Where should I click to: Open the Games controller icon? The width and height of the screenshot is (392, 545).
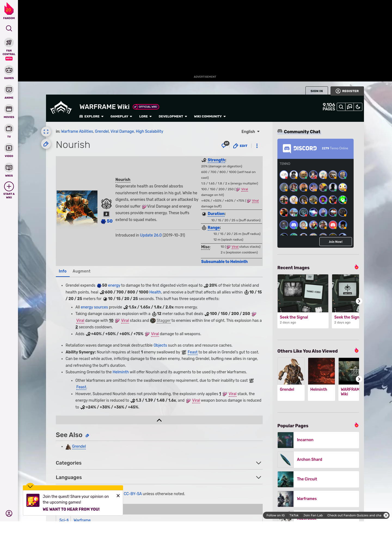pos(9,70)
